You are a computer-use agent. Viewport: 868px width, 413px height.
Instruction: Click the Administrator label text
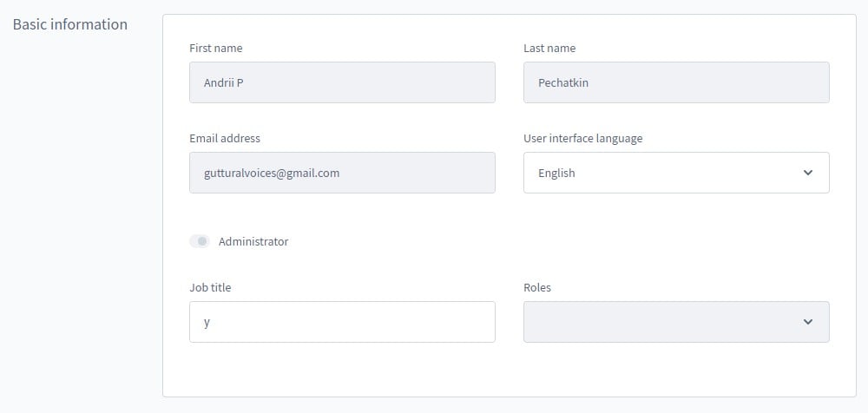pos(253,241)
